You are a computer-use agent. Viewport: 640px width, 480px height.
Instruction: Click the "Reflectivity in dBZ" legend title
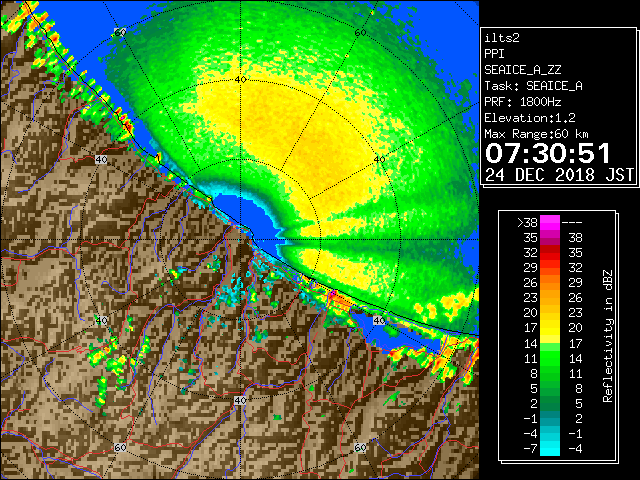(x=608, y=336)
